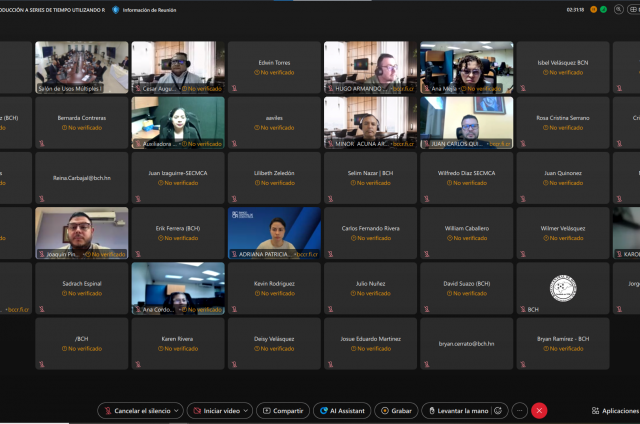Select HUGO ARMANDO's video tile
This screenshot has height=424, width=640.
point(371,67)
